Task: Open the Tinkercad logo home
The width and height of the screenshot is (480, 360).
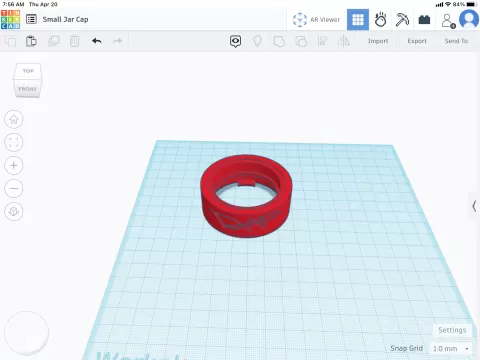Action: [10, 19]
